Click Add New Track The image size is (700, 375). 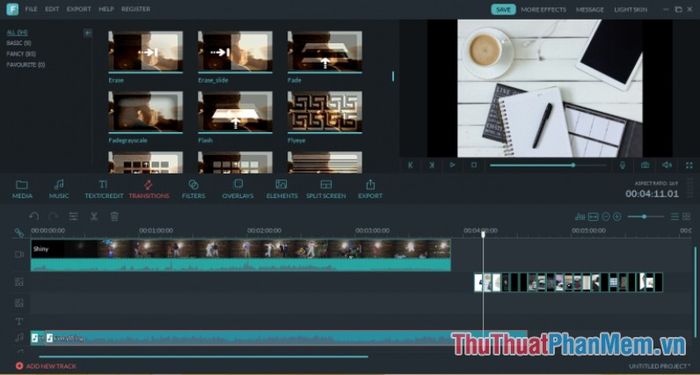click(46, 366)
